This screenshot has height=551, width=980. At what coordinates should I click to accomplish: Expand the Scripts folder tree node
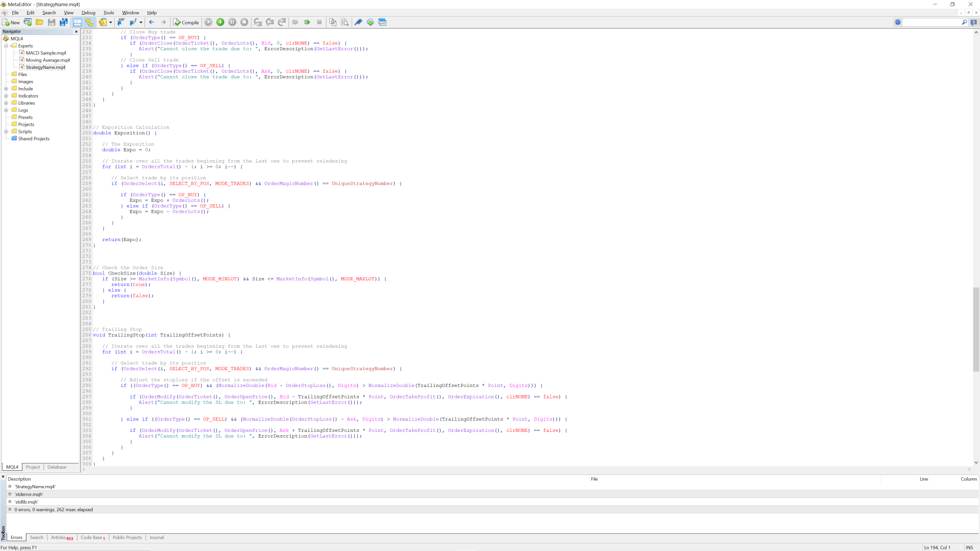click(6, 132)
